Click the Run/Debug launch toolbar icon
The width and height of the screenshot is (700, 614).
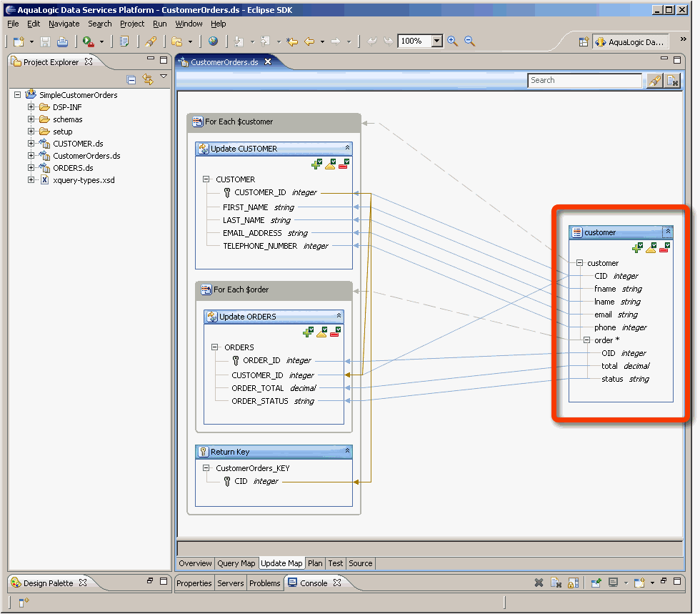coord(89,41)
